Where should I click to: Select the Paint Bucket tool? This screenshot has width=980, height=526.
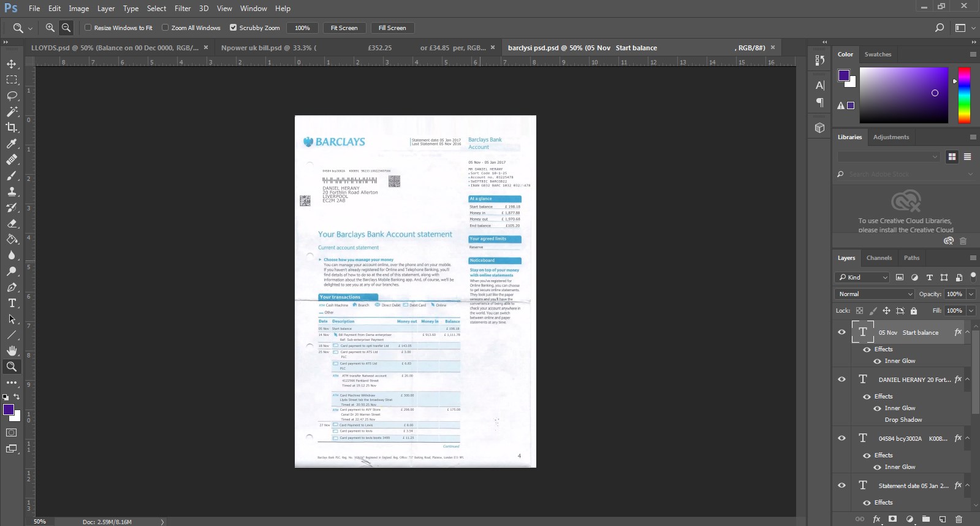(x=12, y=239)
